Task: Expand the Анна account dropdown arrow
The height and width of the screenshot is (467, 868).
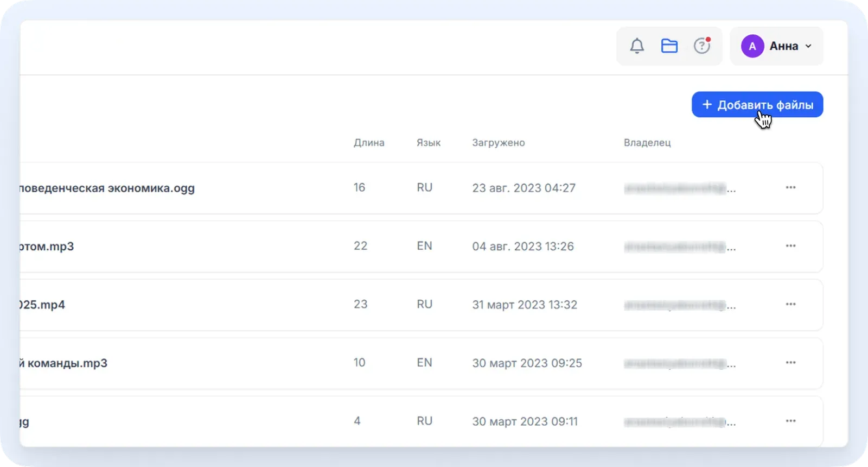Action: click(x=808, y=46)
